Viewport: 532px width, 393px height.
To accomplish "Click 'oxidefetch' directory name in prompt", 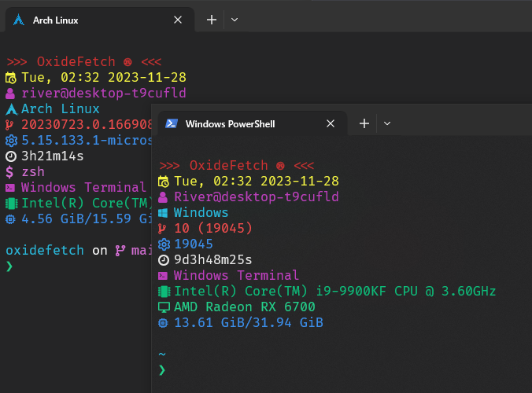I will 45,251.
